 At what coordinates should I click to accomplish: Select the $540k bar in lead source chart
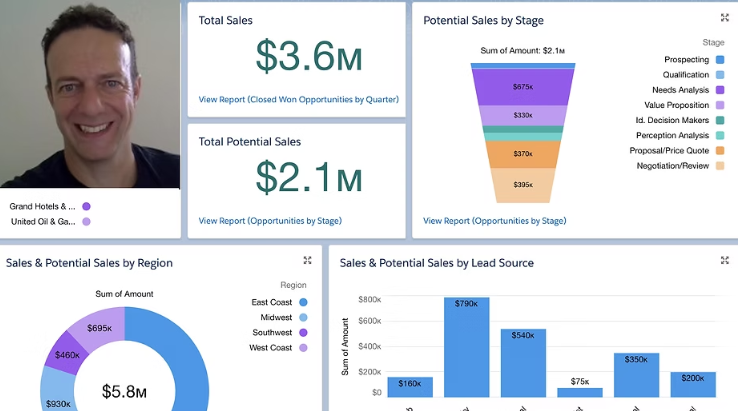pos(523,363)
